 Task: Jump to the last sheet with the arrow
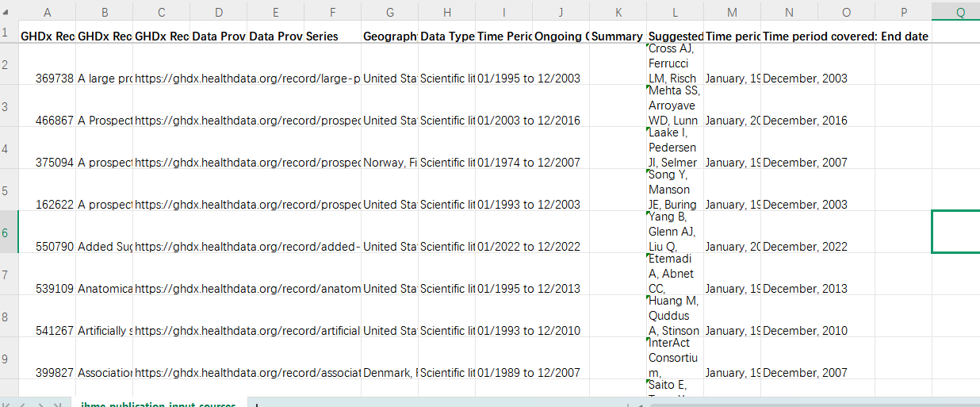click(x=57, y=405)
